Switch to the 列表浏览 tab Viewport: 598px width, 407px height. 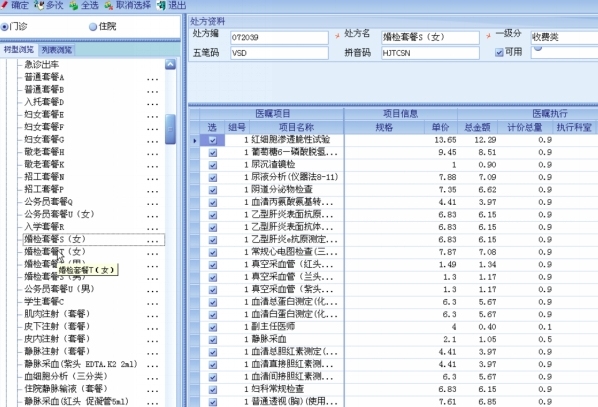57,50
